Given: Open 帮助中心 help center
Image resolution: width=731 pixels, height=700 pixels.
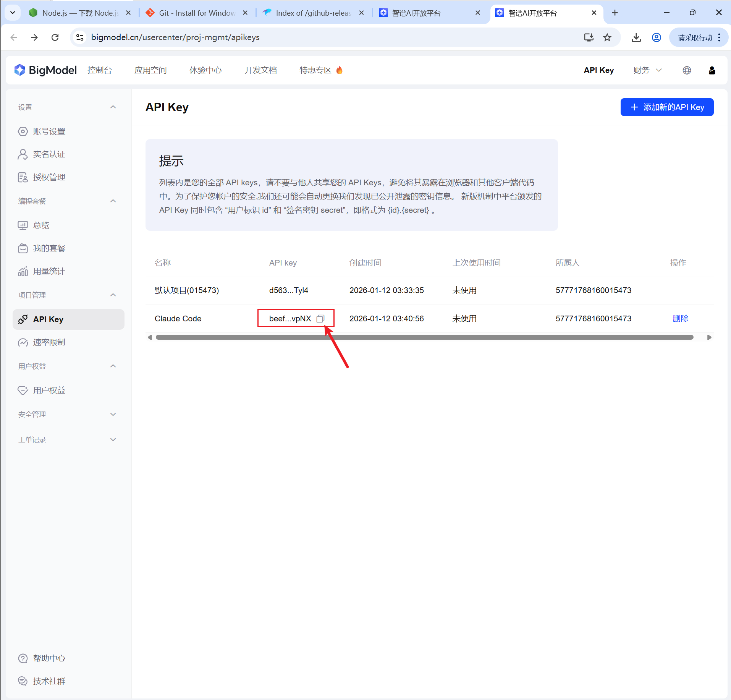Looking at the screenshot, I should [x=49, y=658].
